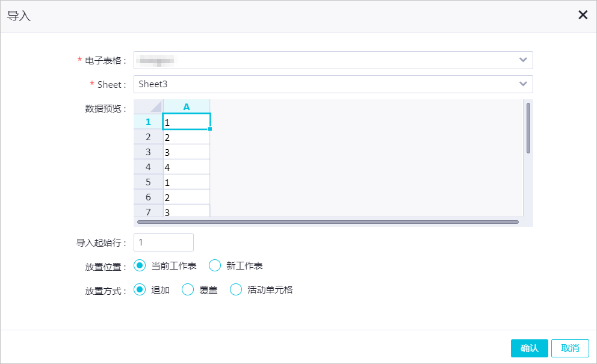Click the vertical scrollbar in data preview
597x364 pixels.
click(x=528, y=128)
